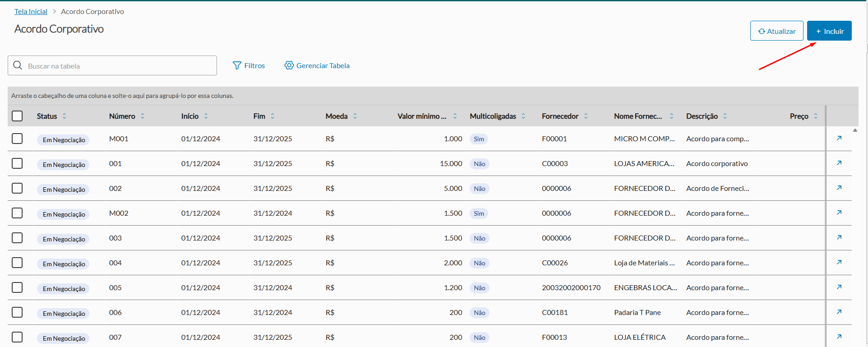This screenshot has height=347, width=868.
Task: Check the box for agreement 001
Action: [17, 163]
